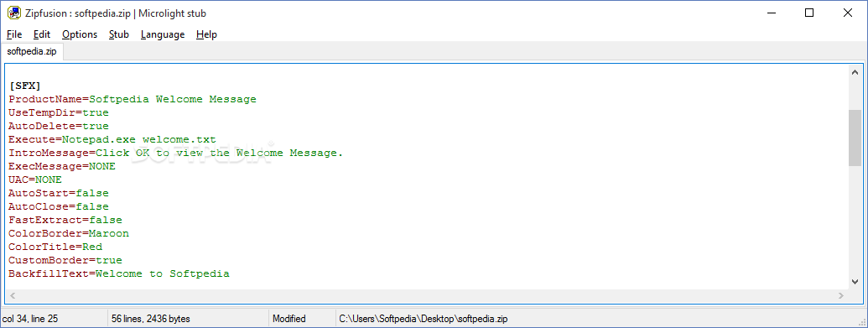Open the Language menu
This screenshot has height=328, width=868.
tap(163, 34)
